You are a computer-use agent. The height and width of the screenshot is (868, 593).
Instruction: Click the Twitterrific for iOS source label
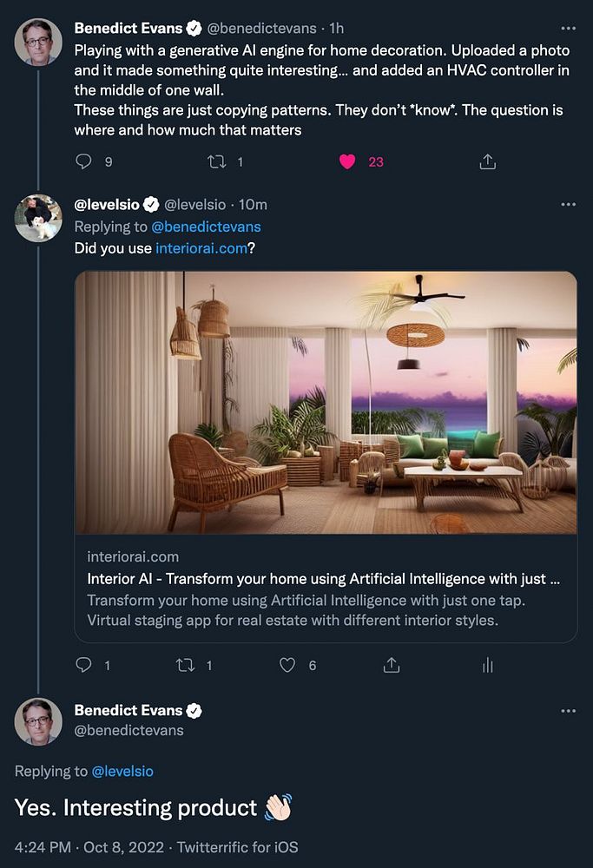coord(237,847)
